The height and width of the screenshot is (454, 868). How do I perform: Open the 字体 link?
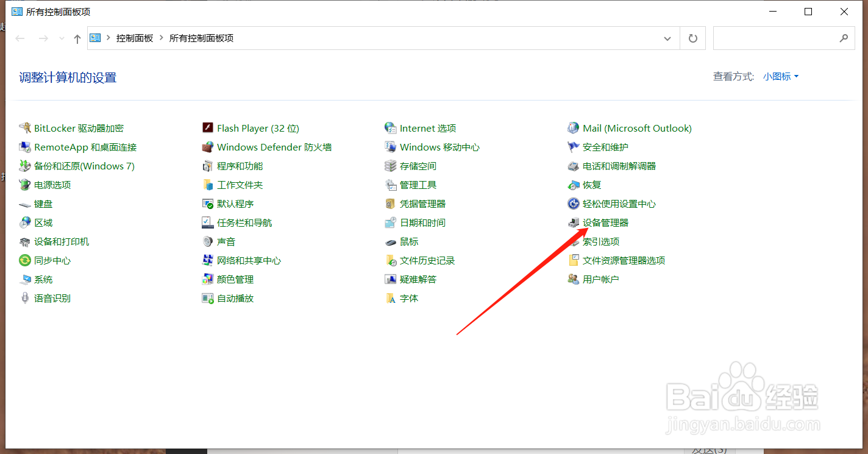pyautogui.click(x=409, y=298)
